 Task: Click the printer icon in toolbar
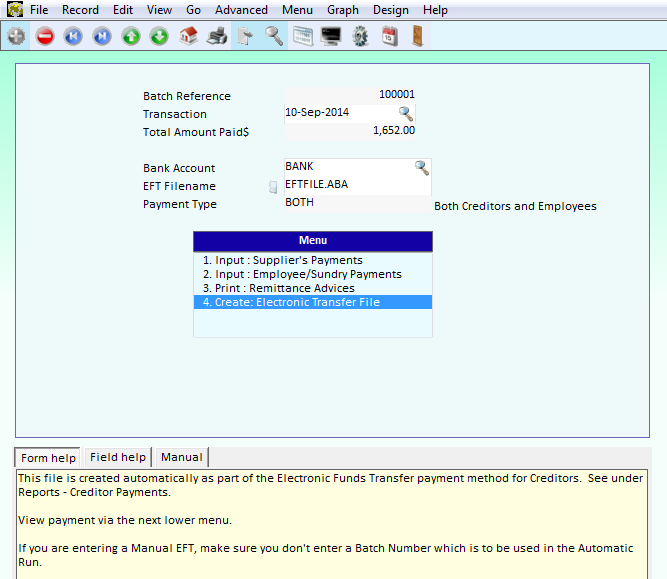click(217, 36)
